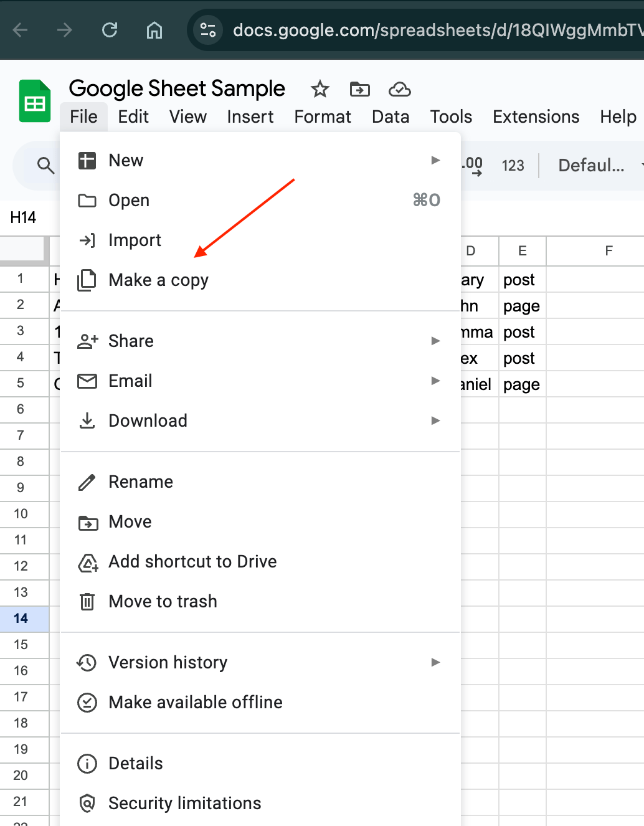This screenshot has height=826, width=644.
Task: Go to the browser home page icon
Action: 154,29
